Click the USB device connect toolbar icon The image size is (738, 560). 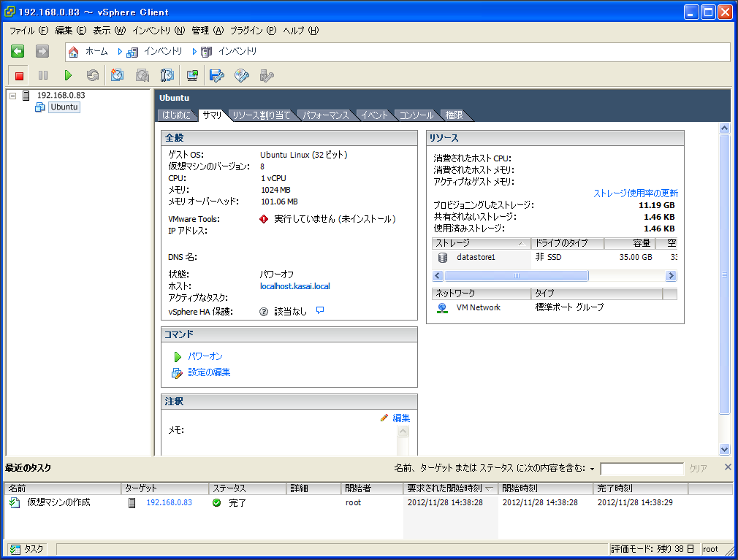[267, 75]
